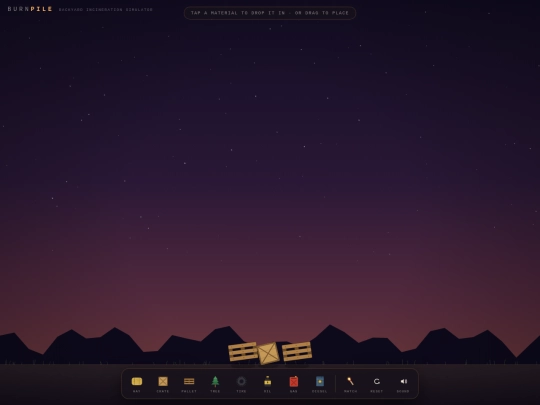Click the BURNPILE logo title
This screenshot has width=540, height=405.
30,9
